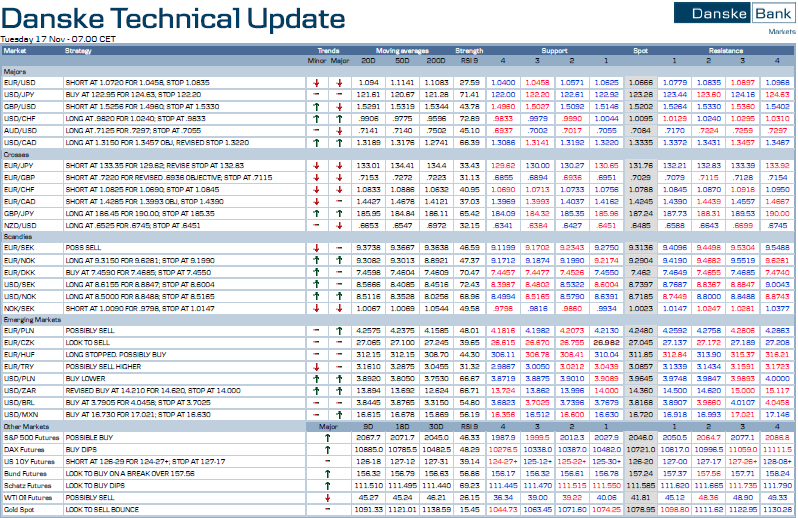
Task: Click EUR/PLN major trend up arrow
Action: click(339, 330)
